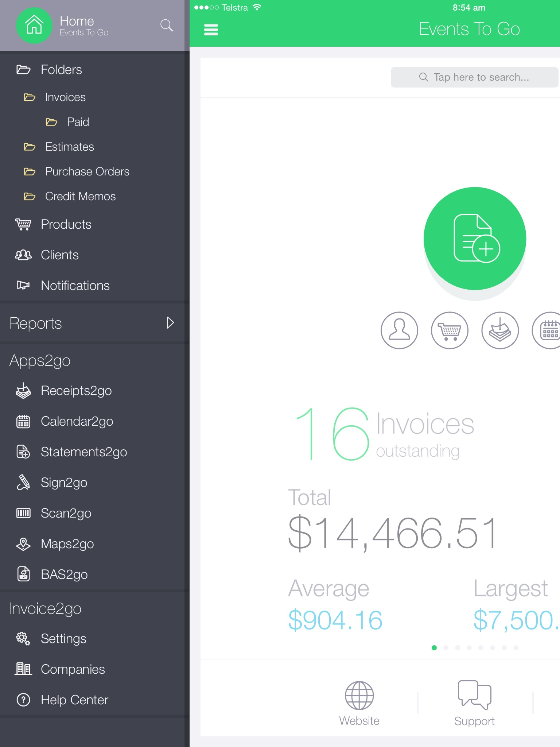This screenshot has width=560, height=747.
Task: Tap the Calendar2go calendar icon
Action: pos(23,421)
